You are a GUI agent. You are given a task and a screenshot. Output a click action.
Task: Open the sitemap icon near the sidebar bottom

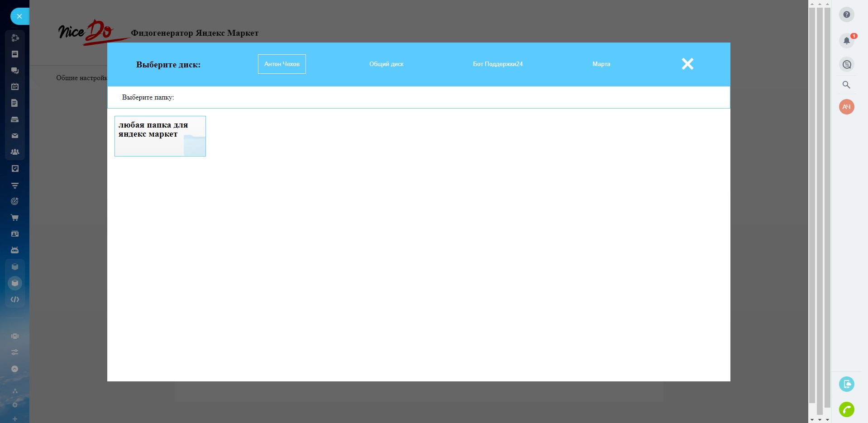(15, 391)
